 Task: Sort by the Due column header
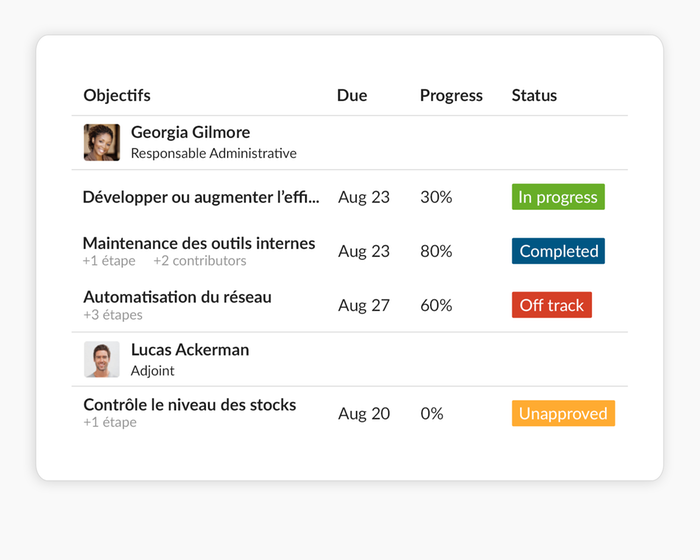(352, 96)
